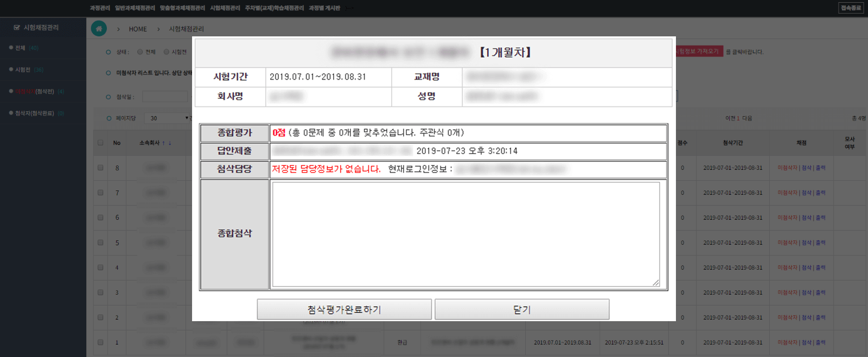Screen dimensions: 868x357
Task: Toggle the select-all checkbox in table header
Action: (x=100, y=143)
